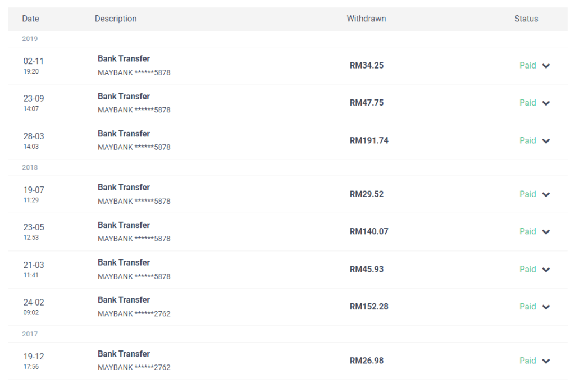Image resolution: width=575 pixels, height=392 pixels.
Task: Click the 2018 year group label
Action: click(30, 167)
